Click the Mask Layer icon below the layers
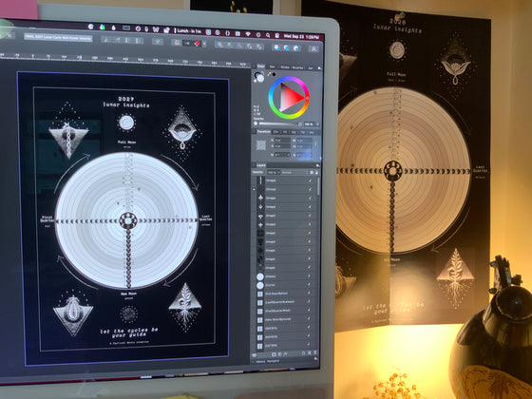The width and height of the screenshot is (532, 399). 274,354
